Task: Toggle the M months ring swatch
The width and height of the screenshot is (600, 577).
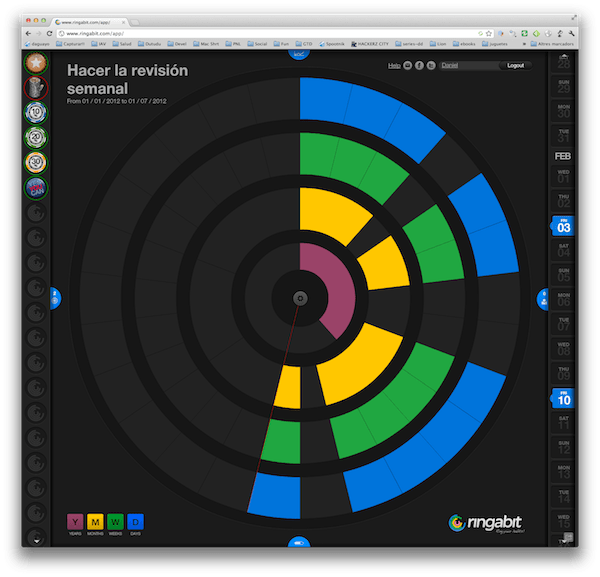Action: click(x=95, y=522)
